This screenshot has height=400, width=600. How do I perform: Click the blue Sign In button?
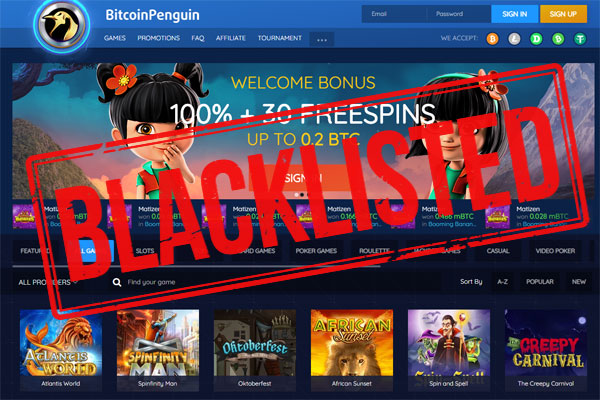[514, 14]
